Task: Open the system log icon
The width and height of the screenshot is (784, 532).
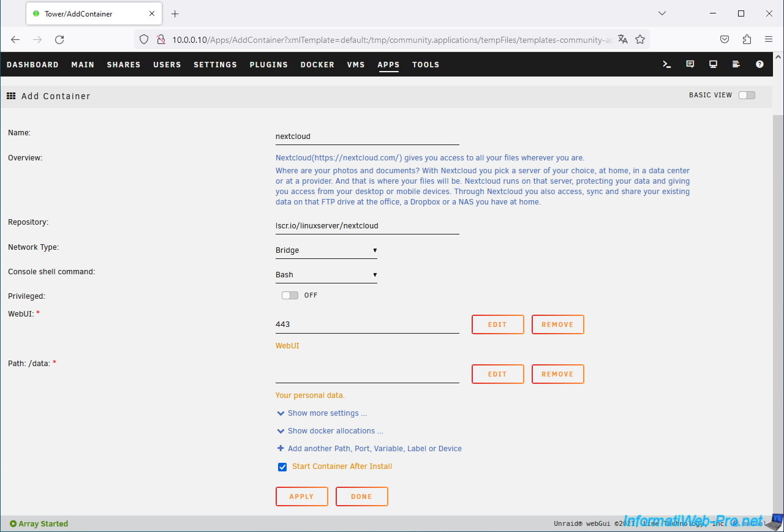Action: (x=736, y=64)
